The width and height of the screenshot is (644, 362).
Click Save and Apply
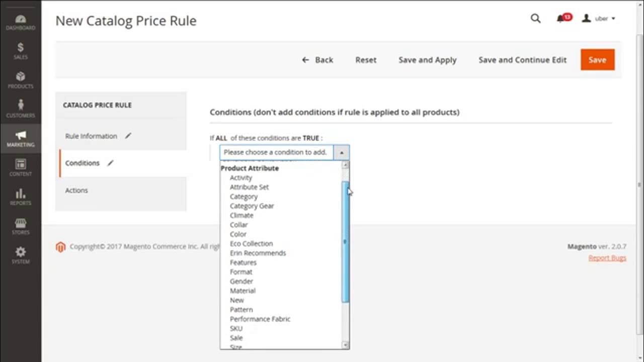[428, 60]
